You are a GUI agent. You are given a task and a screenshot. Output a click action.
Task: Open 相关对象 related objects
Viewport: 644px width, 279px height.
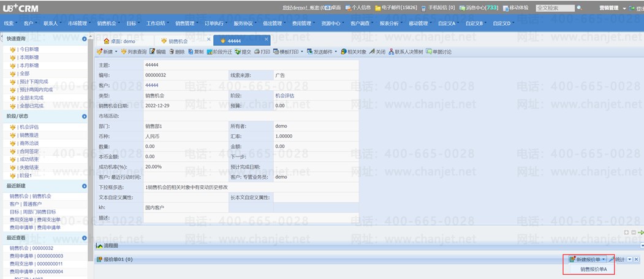pos(354,52)
